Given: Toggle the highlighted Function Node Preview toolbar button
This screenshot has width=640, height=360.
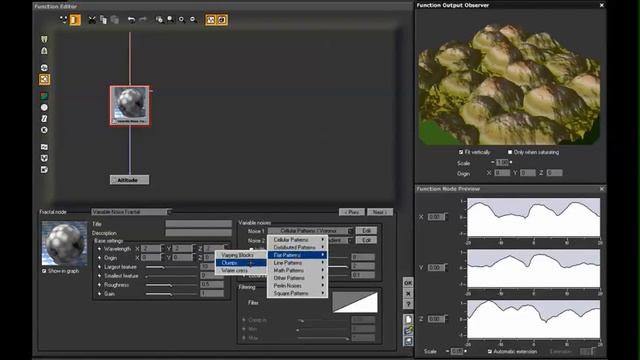Looking at the screenshot, I should point(211,20).
